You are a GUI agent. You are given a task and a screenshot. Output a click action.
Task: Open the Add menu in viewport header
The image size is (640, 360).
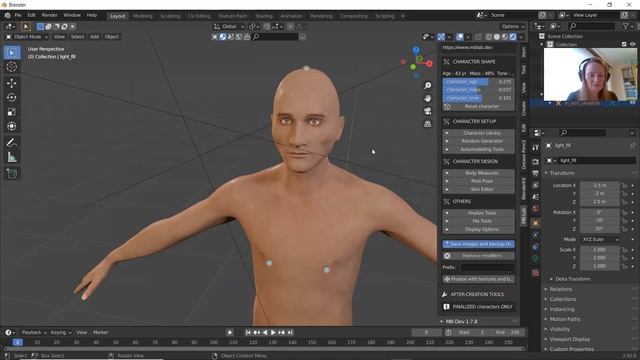pos(94,37)
